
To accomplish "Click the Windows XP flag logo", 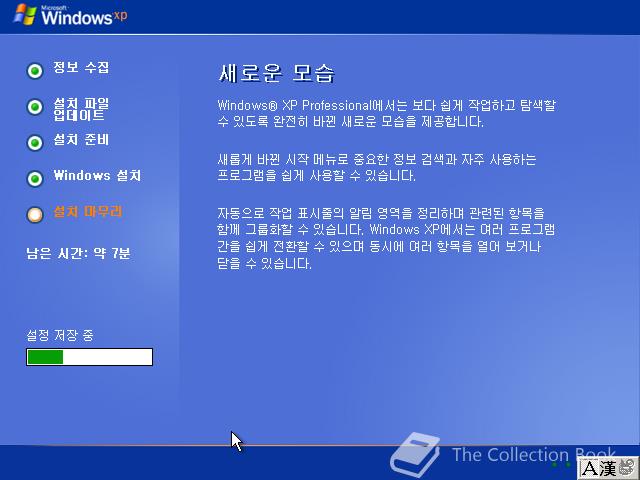I will click(x=24, y=15).
